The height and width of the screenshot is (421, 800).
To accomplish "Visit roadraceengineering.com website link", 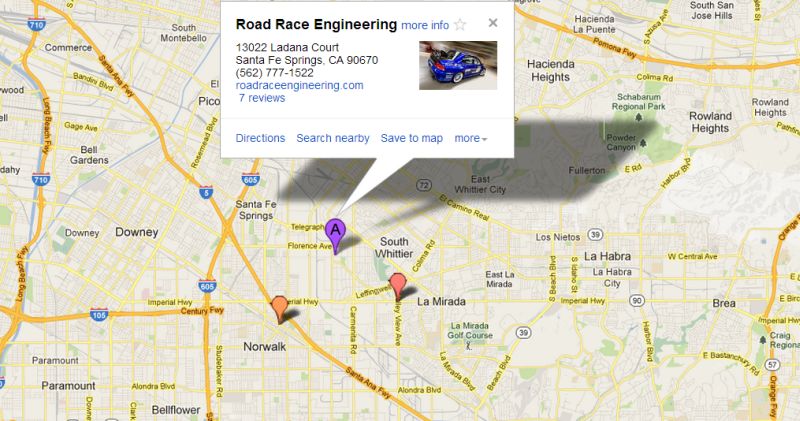I will 299,85.
